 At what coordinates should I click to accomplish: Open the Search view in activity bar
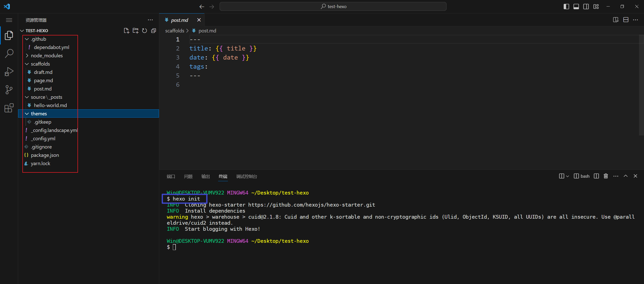click(9, 53)
